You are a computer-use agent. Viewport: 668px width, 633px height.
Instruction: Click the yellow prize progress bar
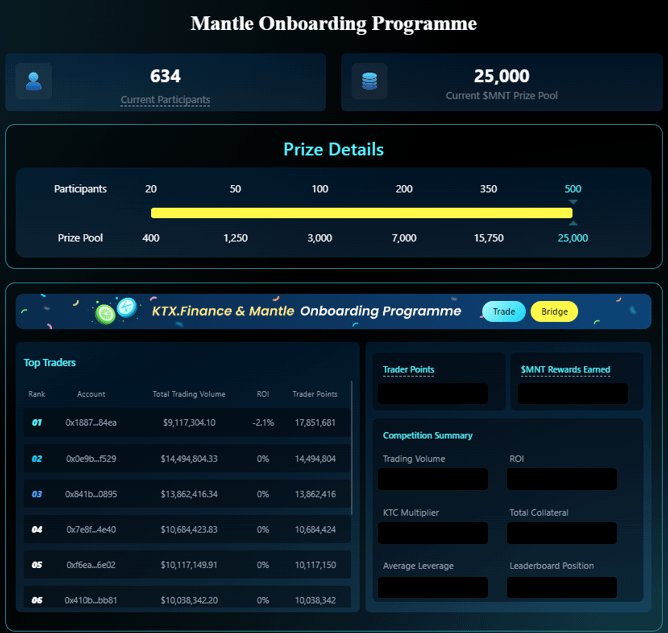(361, 213)
